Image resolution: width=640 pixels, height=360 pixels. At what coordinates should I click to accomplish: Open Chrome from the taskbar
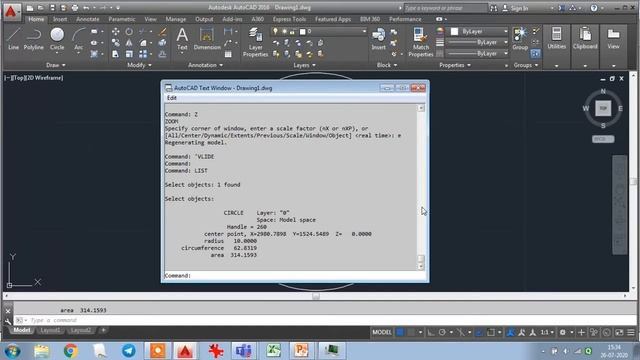pyautogui.click(x=71, y=351)
